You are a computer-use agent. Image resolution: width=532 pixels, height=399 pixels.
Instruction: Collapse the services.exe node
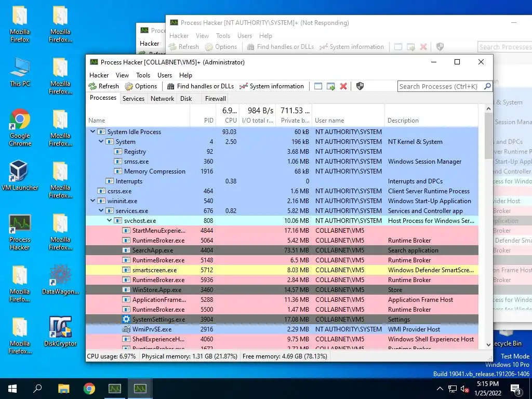point(101,210)
